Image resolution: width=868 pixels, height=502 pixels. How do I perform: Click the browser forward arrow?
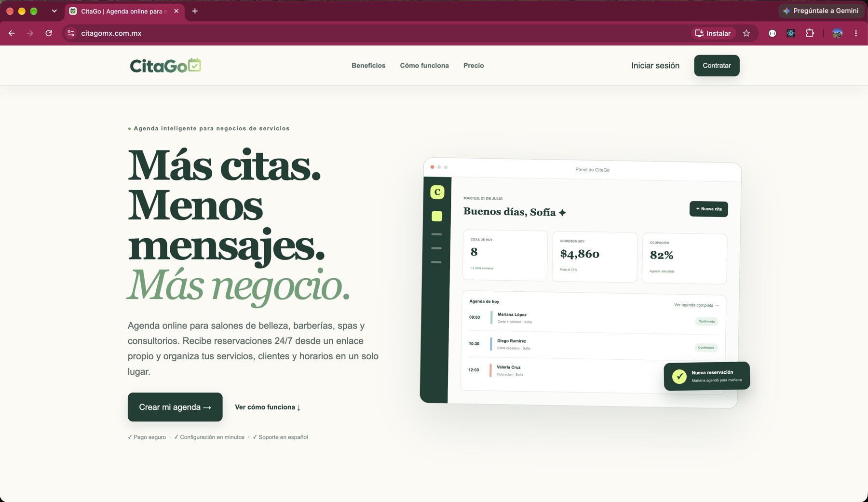click(x=30, y=33)
